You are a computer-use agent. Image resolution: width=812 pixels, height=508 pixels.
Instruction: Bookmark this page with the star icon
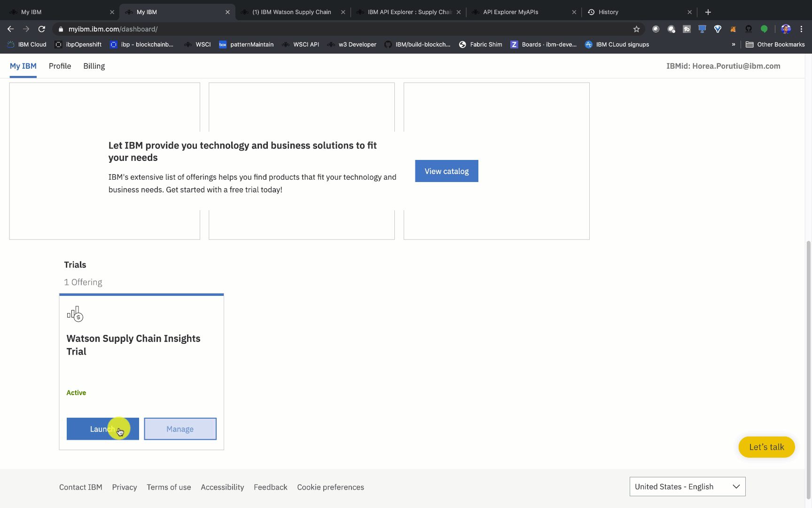click(636, 29)
